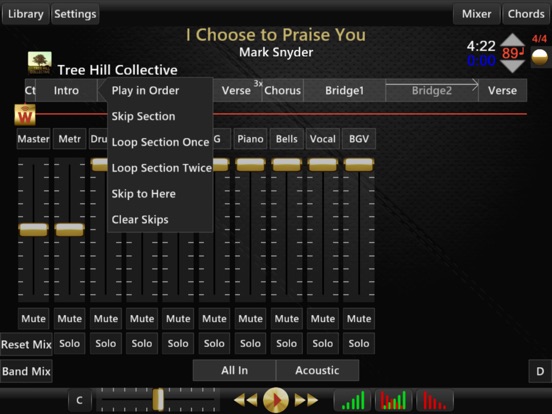552x414 pixels.
Task: Click the fast-forward double-arrow icon
Action: [x=306, y=400]
